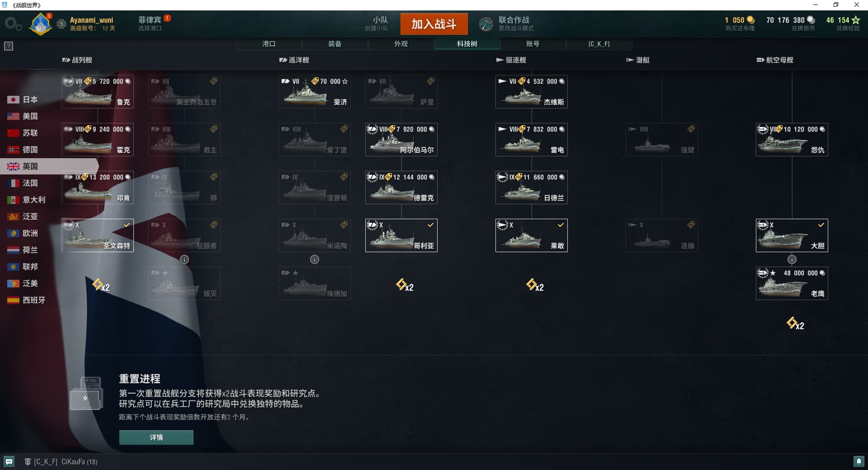
Task: Select the 圣文森特 battleship card
Action: 98,235
